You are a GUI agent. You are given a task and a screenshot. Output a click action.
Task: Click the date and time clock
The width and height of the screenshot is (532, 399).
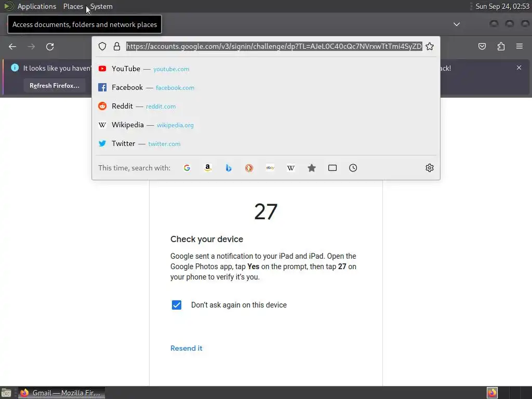(502, 6)
